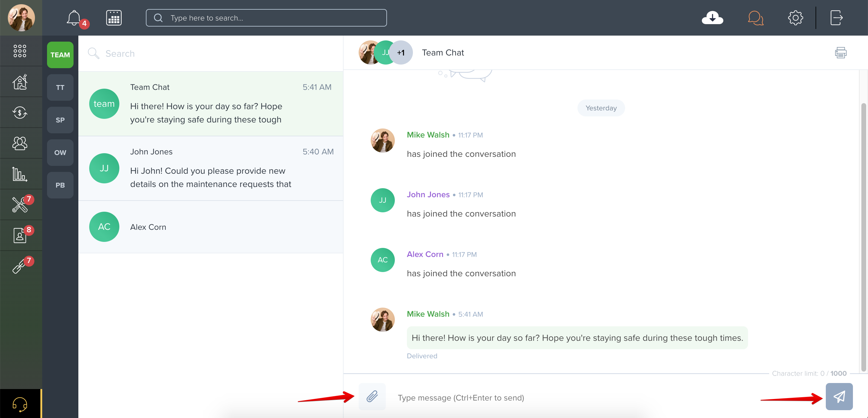
Task: Open the apps grid icon in sidebar
Action: pyautogui.click(x=20, y=51)
